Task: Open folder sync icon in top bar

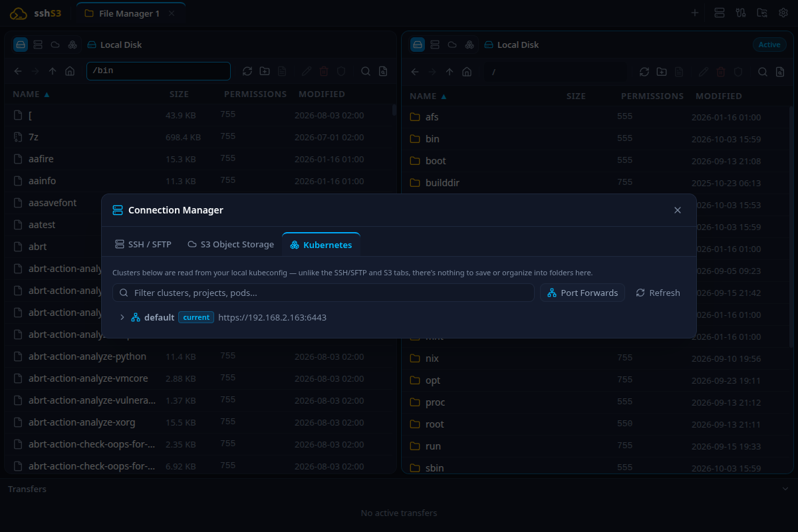Action: [x=762, y=13]
